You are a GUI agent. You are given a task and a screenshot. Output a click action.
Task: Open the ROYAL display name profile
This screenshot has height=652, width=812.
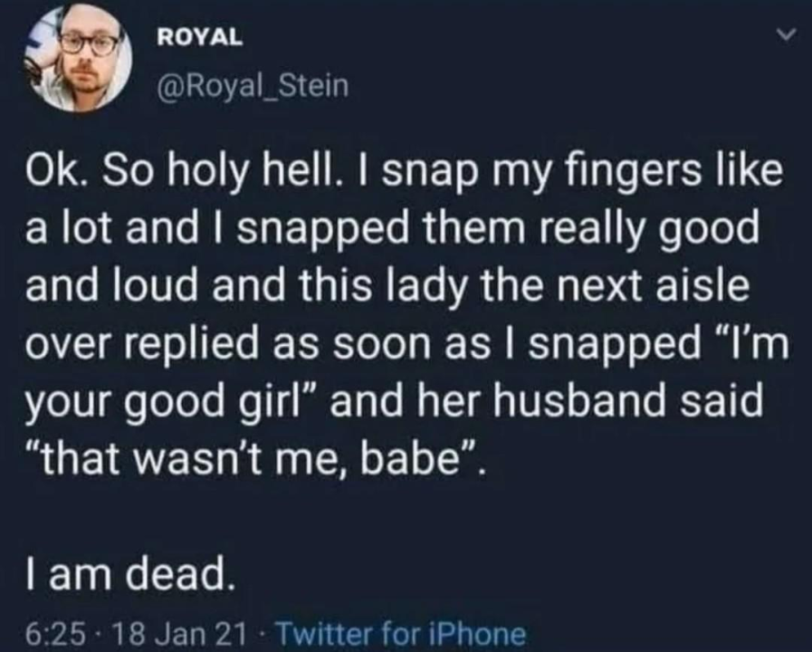tap(199, 36)
